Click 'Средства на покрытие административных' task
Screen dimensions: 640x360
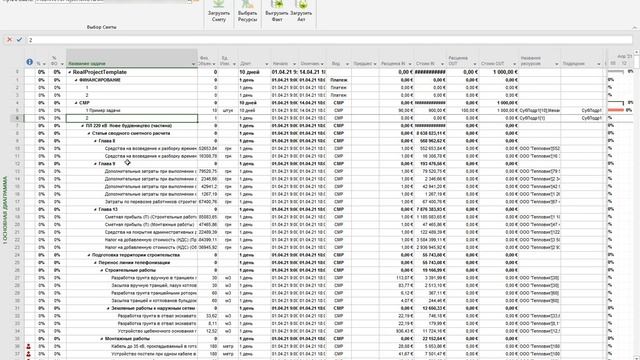pyautogui.click(x=150, y=232)
